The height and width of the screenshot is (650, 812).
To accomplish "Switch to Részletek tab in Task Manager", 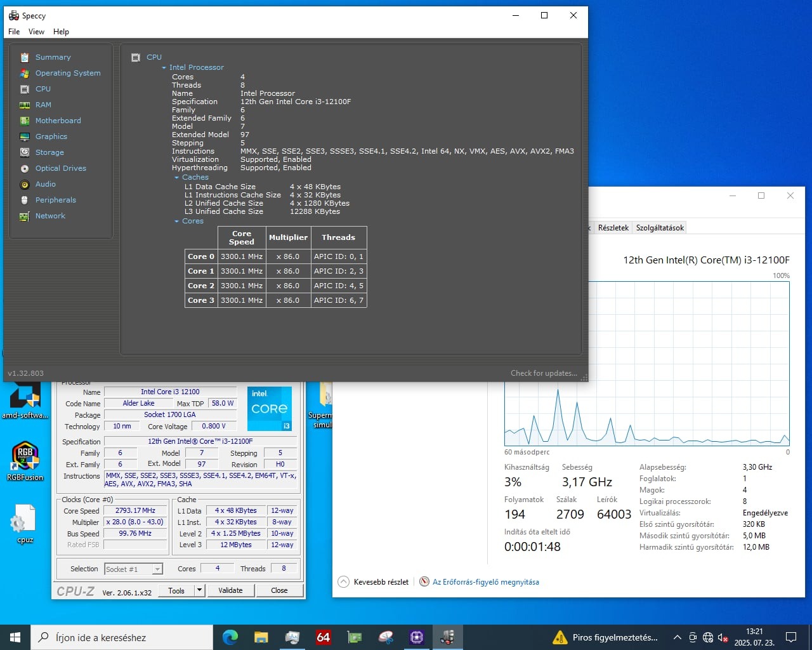I will (x=613, y=227).
